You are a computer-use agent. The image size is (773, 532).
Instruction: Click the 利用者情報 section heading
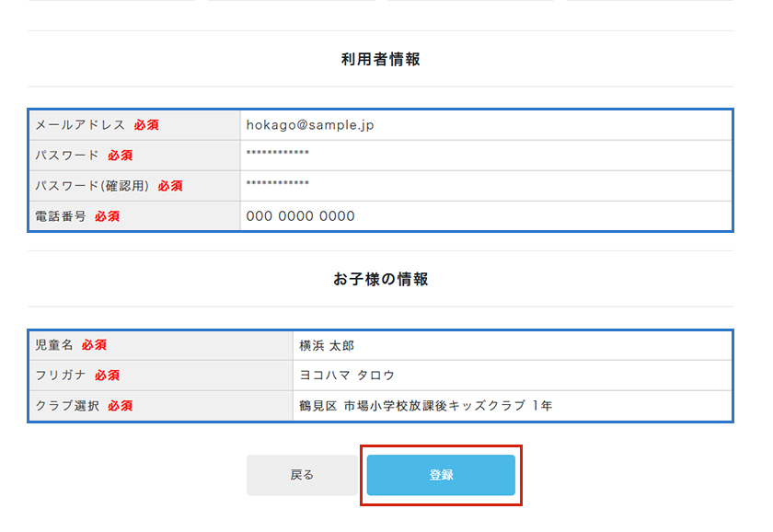tap(381, 59)
